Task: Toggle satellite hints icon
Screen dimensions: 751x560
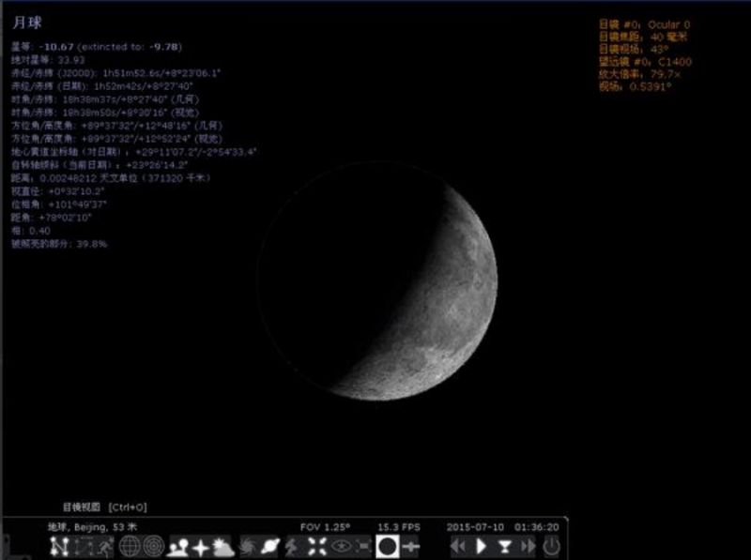Action: [x=410, y=546]
